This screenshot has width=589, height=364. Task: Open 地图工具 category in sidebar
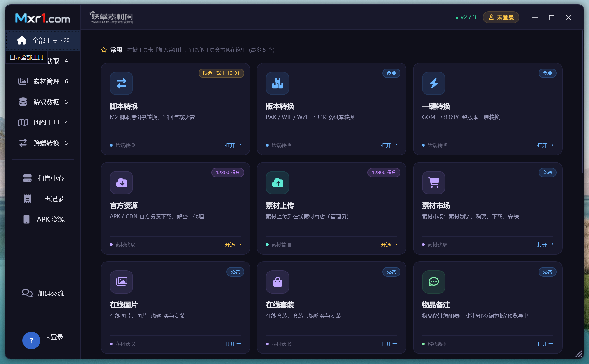(x=43, y=122)
